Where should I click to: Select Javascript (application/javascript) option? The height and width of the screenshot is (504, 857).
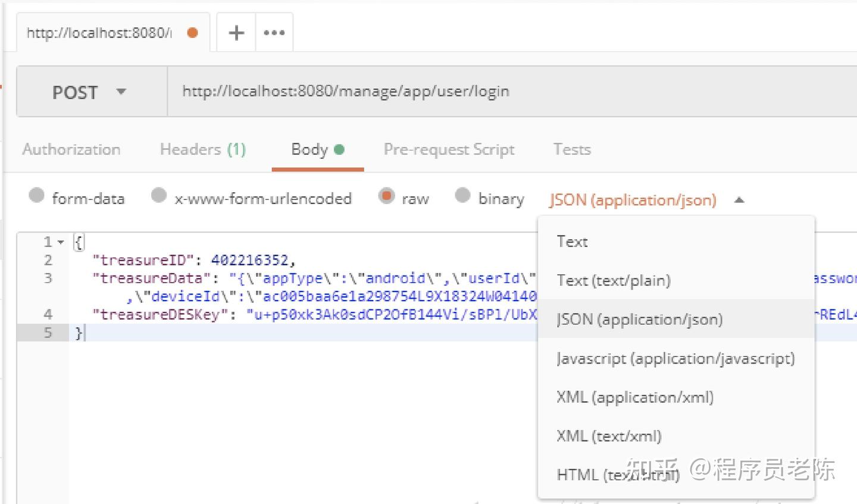tap(675, 358)
